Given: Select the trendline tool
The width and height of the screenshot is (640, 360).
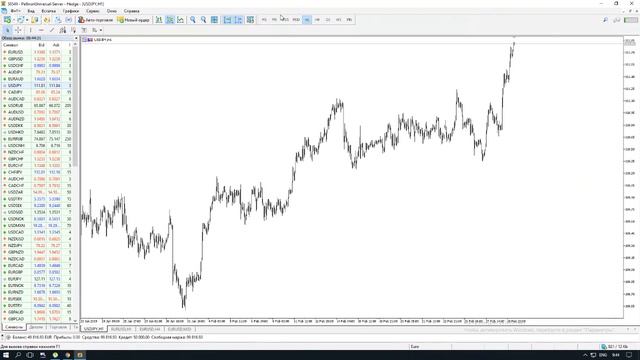Looking at the screenshot, I should 52,30.
